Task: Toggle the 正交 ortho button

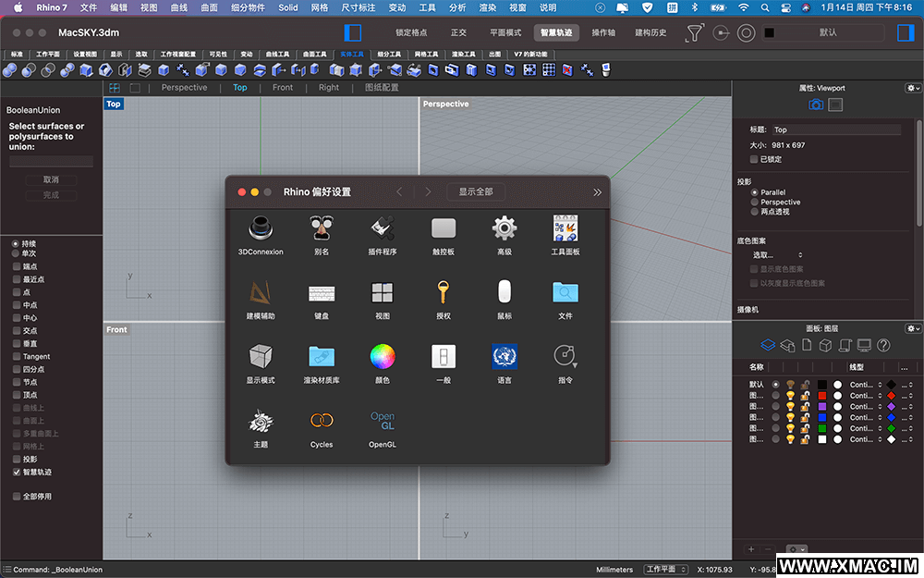Action: coord(458,33)
